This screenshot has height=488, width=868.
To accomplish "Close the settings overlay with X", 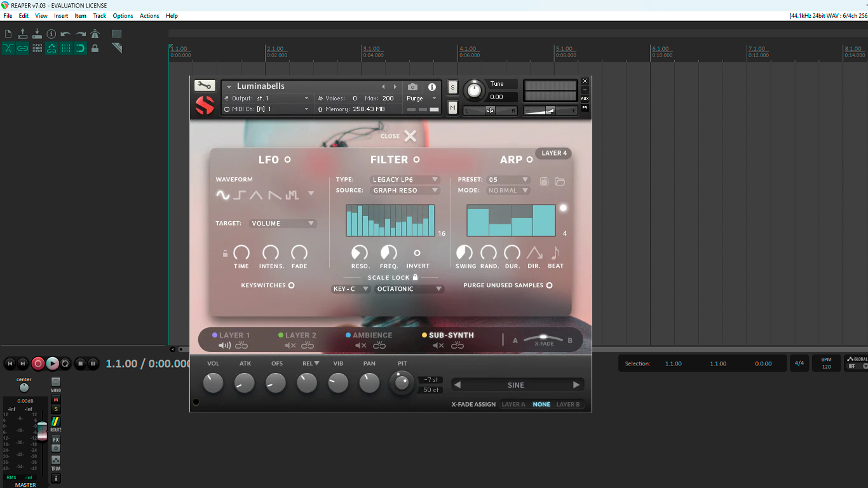I will 410,135.
